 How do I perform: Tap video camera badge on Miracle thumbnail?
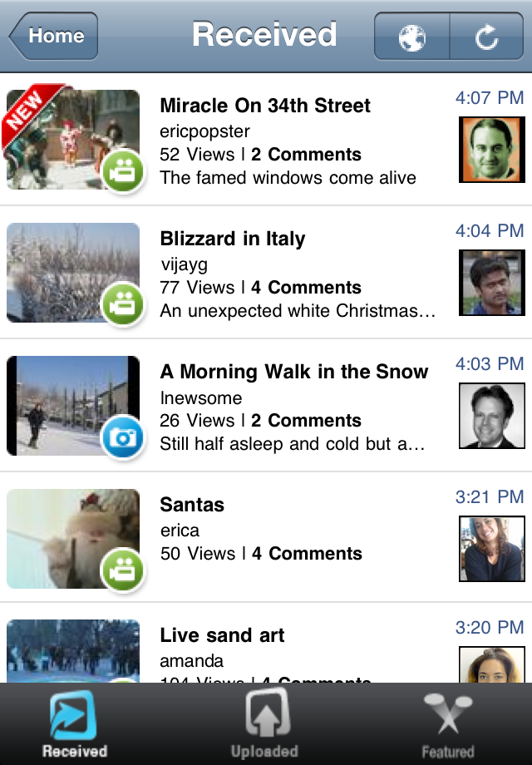123,173
